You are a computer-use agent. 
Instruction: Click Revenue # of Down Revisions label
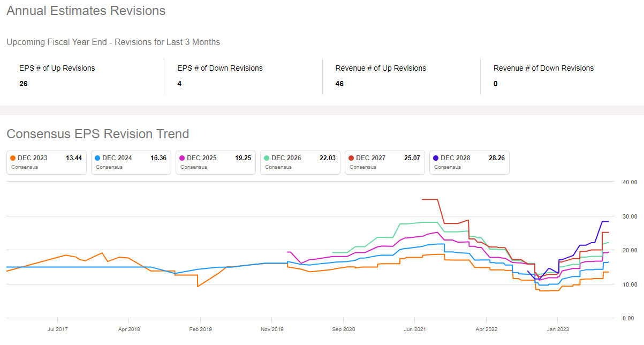click(x=543, y=68)
